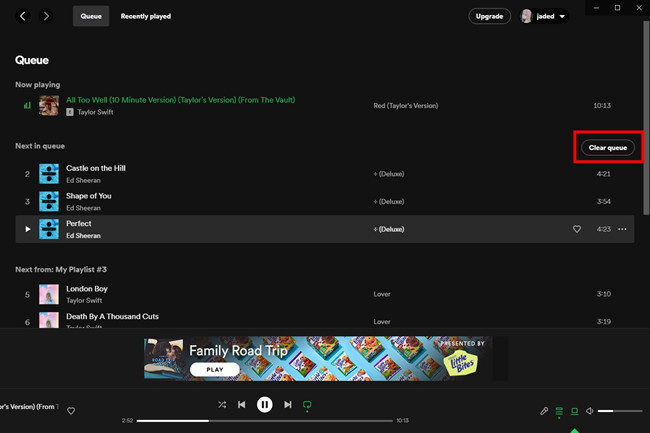Skip to next track
The height and width of the screenshot is (433, 650).
tap(288, 404)
